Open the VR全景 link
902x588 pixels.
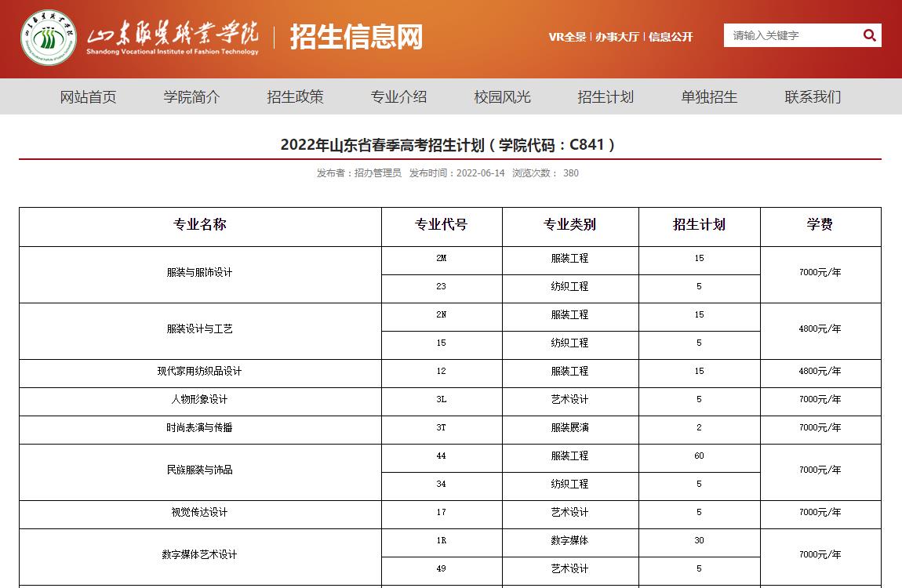pyautogui.click(x=567, y=37)
